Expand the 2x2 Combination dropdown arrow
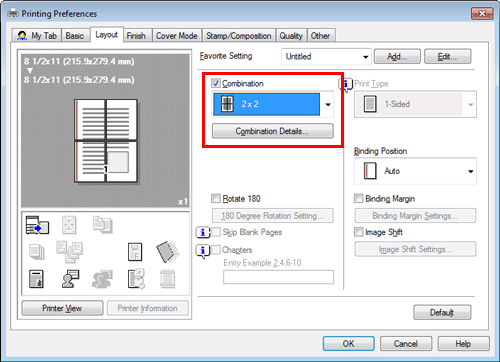The width and height of the screenshot is (500, 362). point(328,105)
